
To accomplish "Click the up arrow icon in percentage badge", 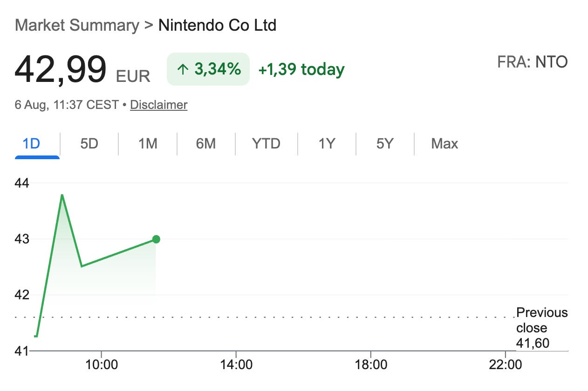I will coord(182,70).
